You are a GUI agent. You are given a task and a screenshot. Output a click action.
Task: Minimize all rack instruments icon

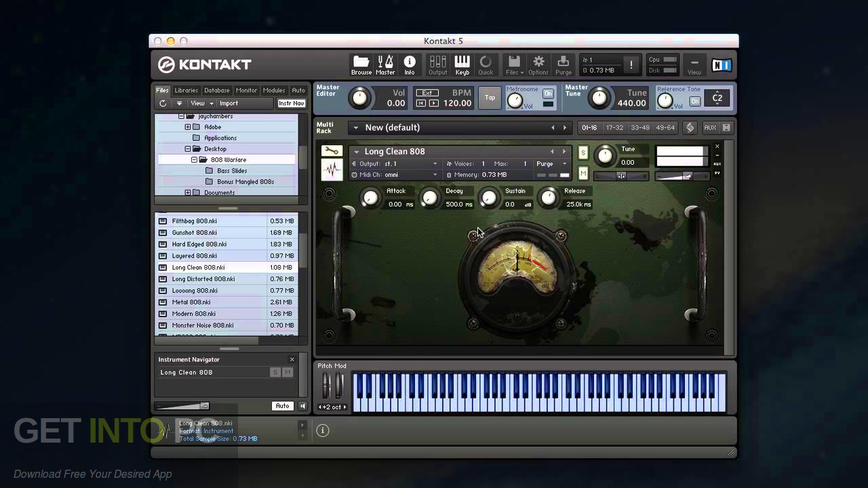[x=726, y=127]
